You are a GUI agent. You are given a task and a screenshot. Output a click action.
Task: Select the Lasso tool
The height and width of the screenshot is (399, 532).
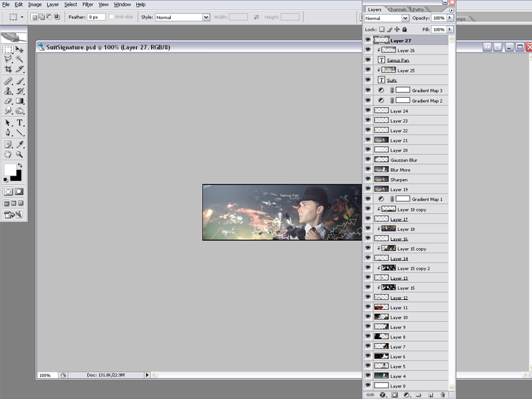(8, 59)
